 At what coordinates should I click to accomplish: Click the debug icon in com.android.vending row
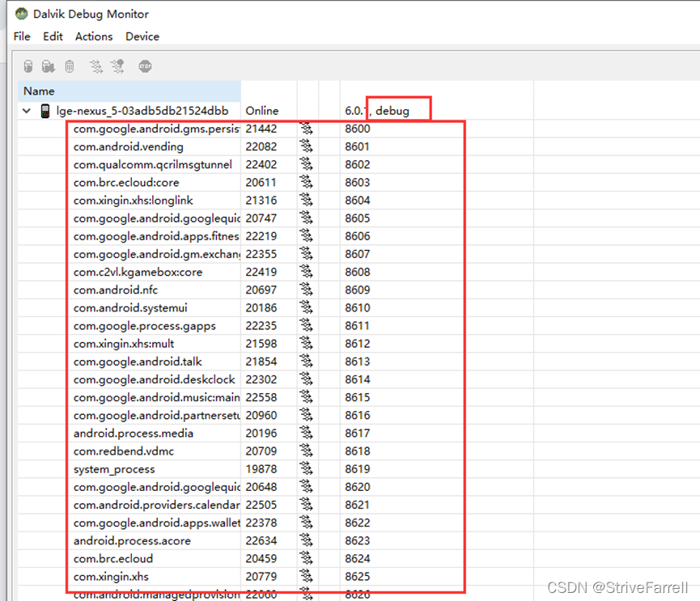pos(306,146)
